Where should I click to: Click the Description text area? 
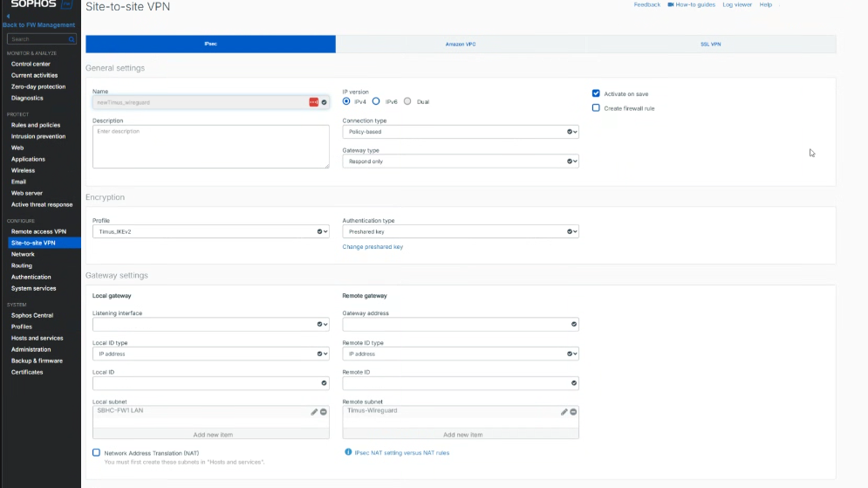click(211, 147)
